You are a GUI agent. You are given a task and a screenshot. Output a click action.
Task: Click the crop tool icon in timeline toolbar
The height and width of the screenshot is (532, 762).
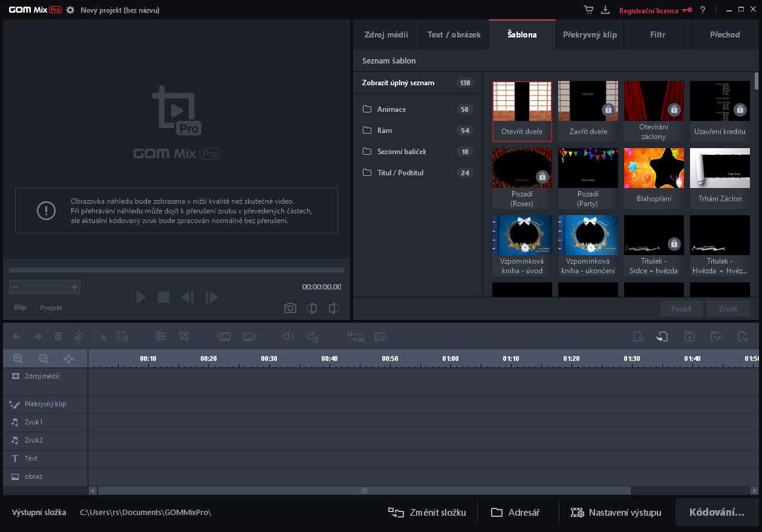[x=184, y=337]
